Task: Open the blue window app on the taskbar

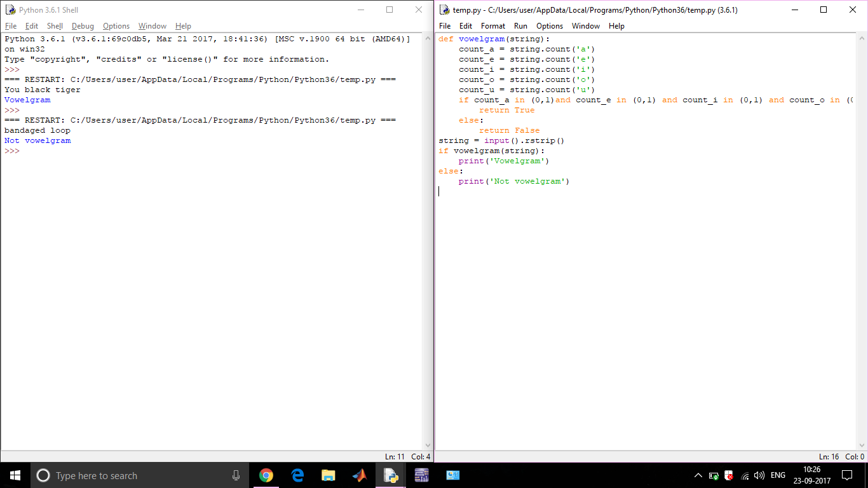Action: (453, 475)
